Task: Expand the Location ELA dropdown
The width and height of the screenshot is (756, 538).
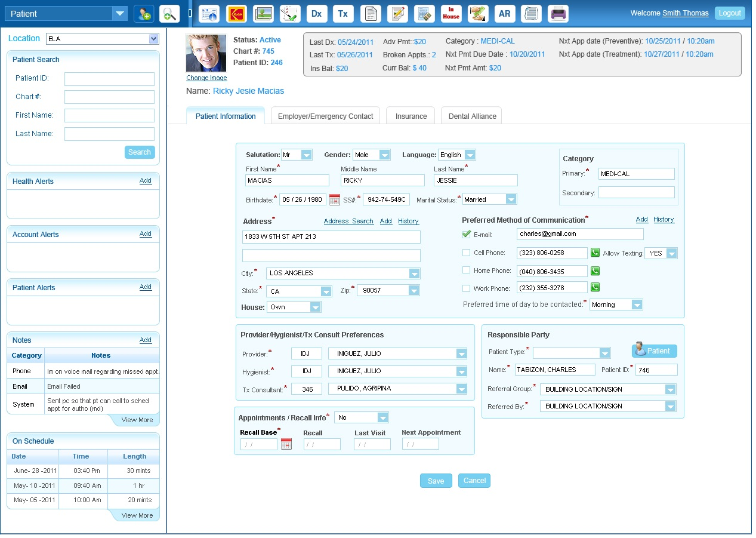Action: [153, 39]
